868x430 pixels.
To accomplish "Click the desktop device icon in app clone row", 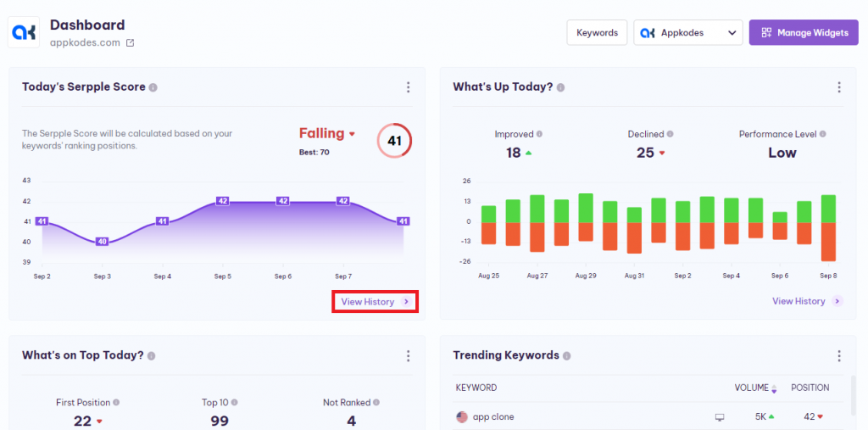I will [720, 417].
